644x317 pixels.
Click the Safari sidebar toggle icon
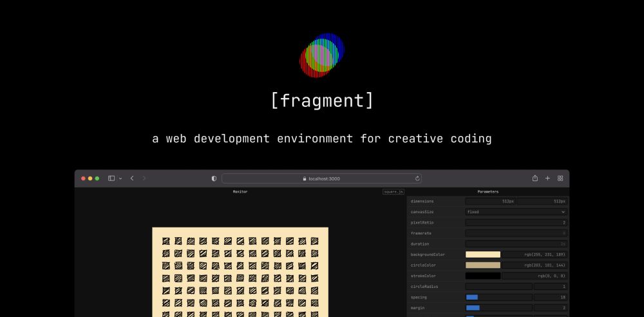point(111,178)
